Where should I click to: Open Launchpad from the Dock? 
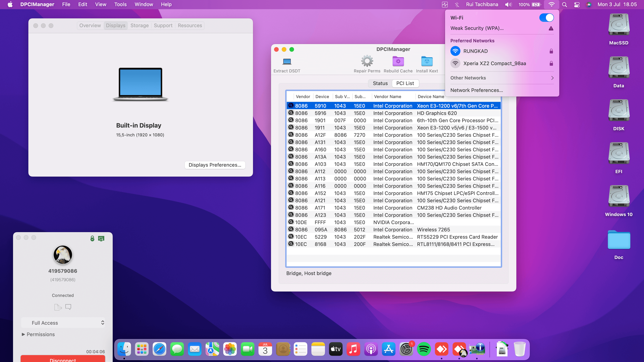pyautogui.click(x=142, y=349)
